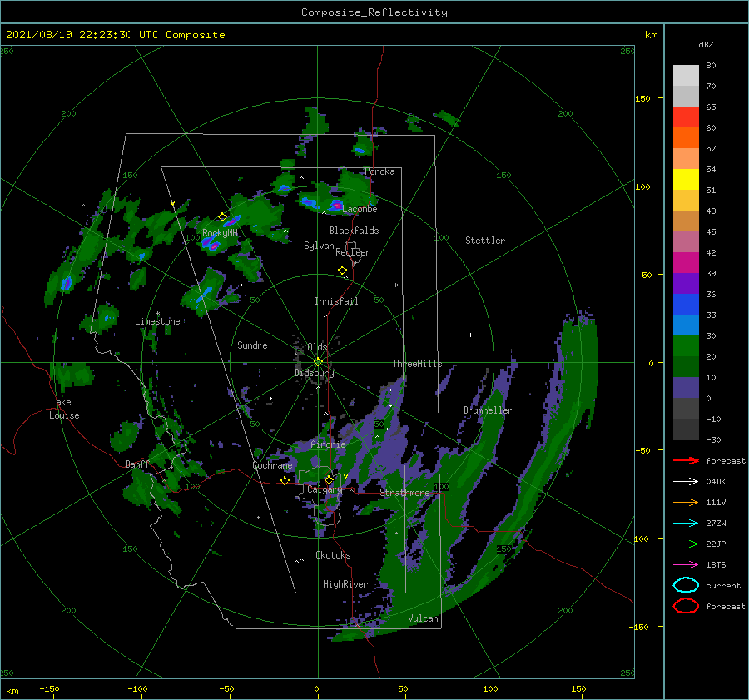The height and width of the screenshot is (700, 749).
Task: Click the Calgary city label
Action: coord(325,489)
